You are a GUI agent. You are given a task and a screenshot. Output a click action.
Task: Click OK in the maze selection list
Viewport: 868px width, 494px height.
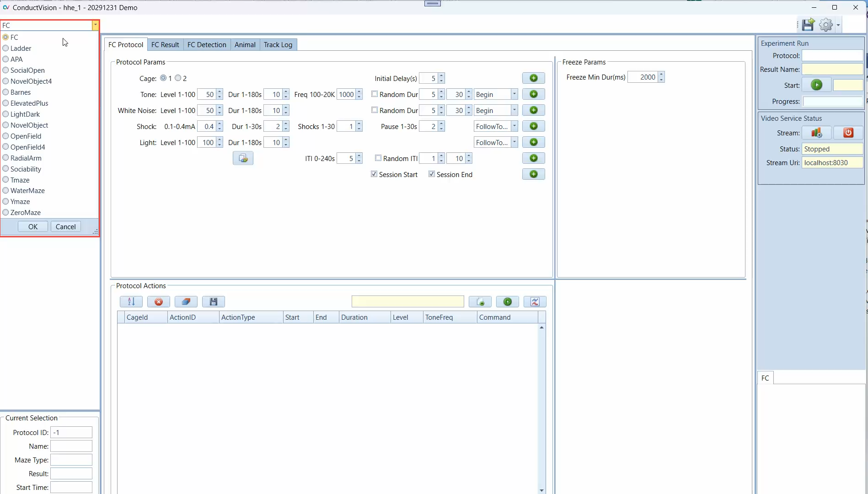pos(33,227)
